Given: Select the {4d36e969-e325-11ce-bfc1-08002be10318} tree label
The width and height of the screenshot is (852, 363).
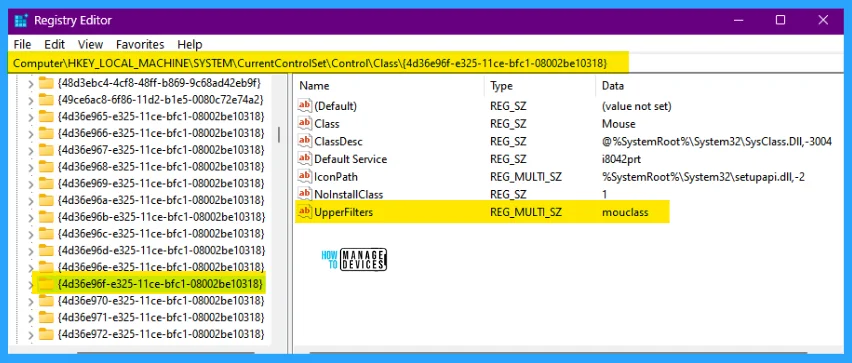Looking at the screenshot, I should (x=160, y=183).
